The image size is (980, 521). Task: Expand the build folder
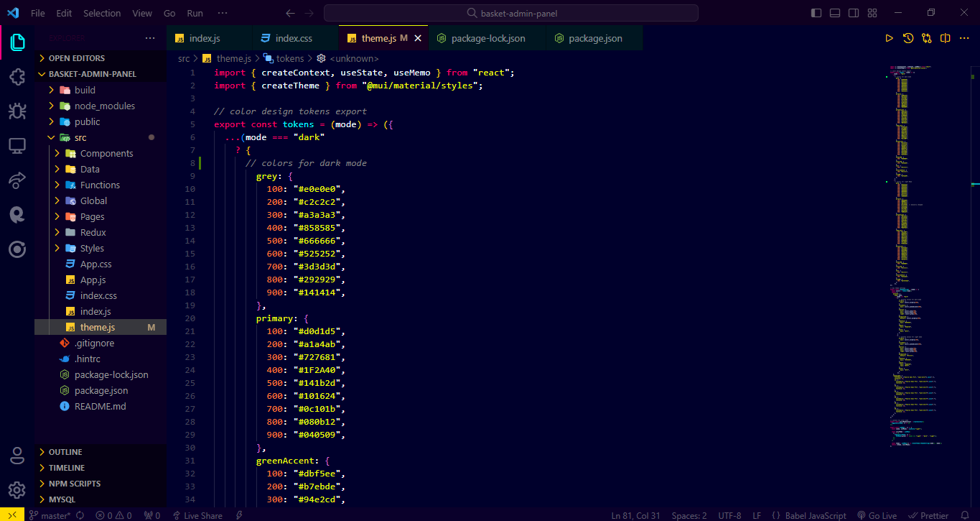[x=101, y=90]
